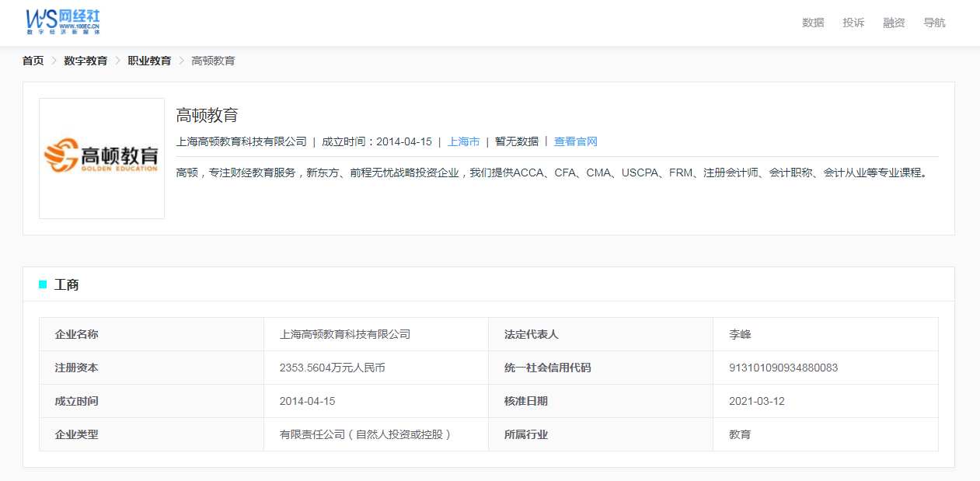The height and width of the screenshot is (481, 980).
Task: Click 上海高顿教育科技有限公司 table cell
Action: 376,334
